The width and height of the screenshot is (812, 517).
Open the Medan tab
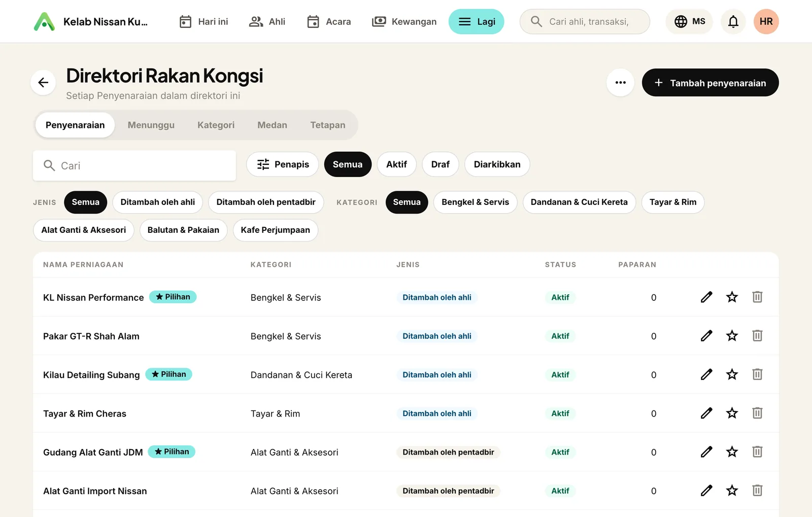pos(273,125)
